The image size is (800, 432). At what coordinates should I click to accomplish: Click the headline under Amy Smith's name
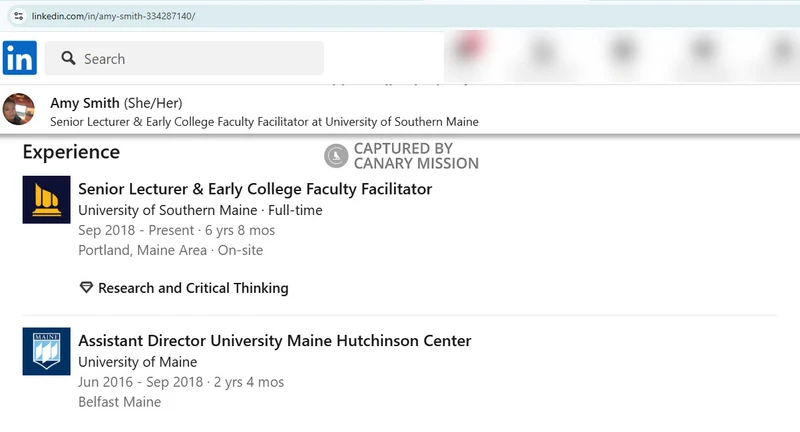pyautogui.click(x=264, y=122)
